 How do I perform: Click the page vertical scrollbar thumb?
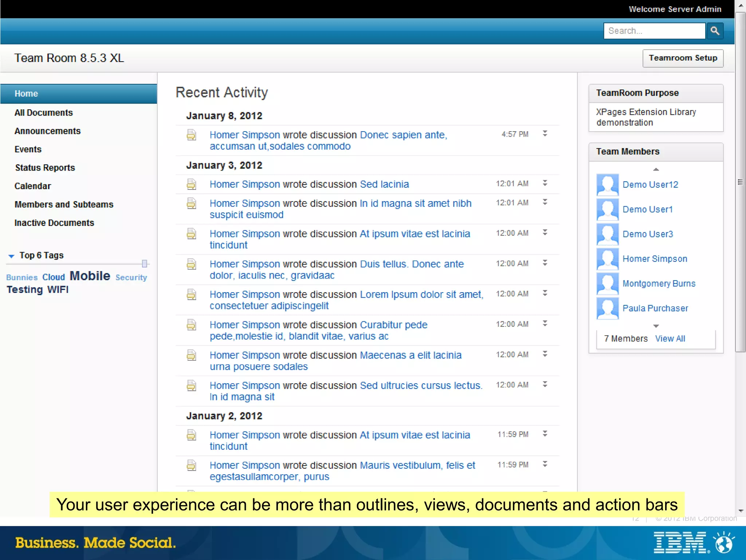point(740,182)
